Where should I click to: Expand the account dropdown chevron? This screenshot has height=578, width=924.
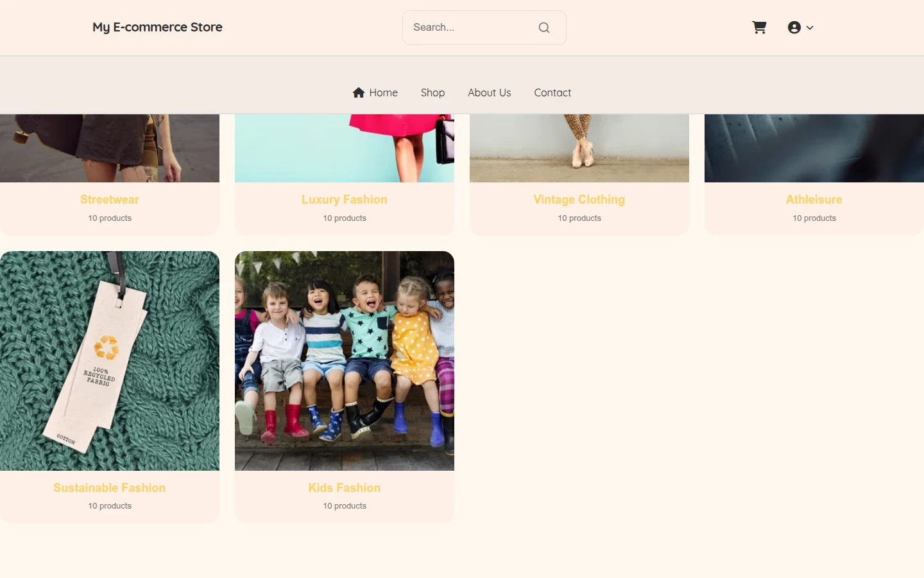point(810,28)
